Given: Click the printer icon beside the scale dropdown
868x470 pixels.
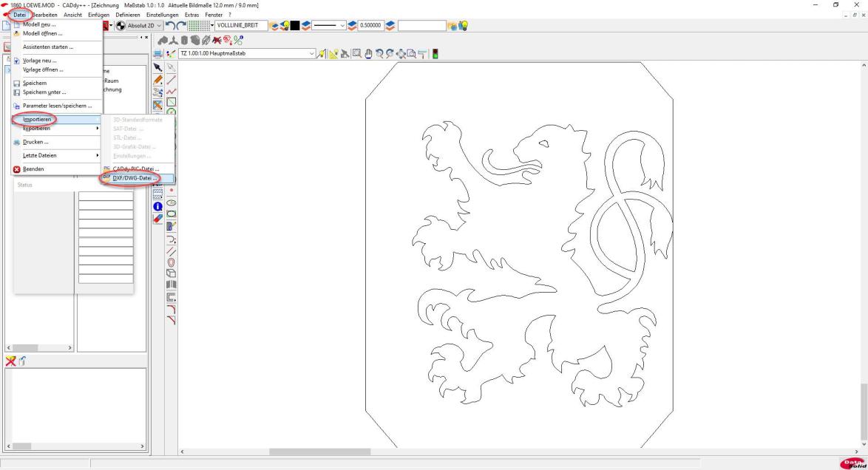Looking at the screenshot, I should pyautogui.click(x=157, y=54).
